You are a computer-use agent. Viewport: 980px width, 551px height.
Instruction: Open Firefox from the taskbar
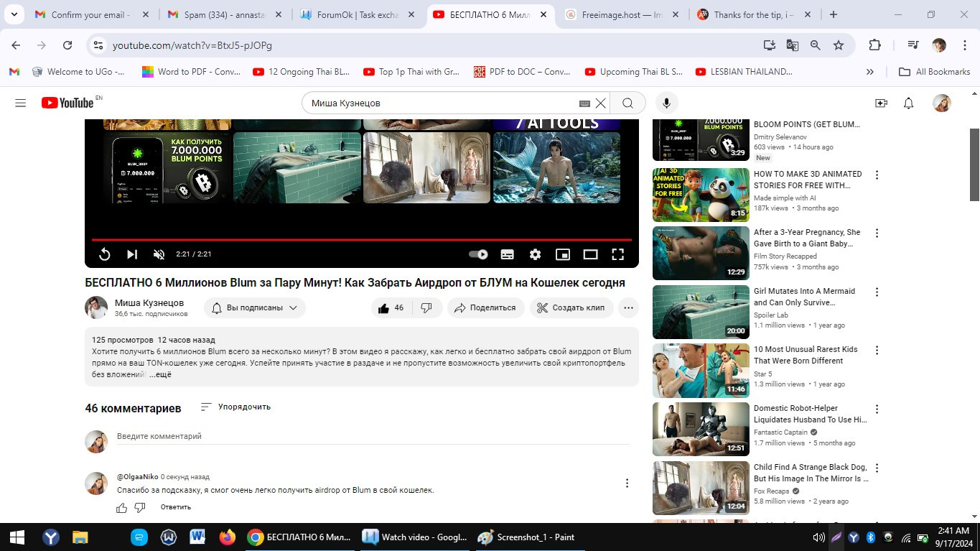227,537
